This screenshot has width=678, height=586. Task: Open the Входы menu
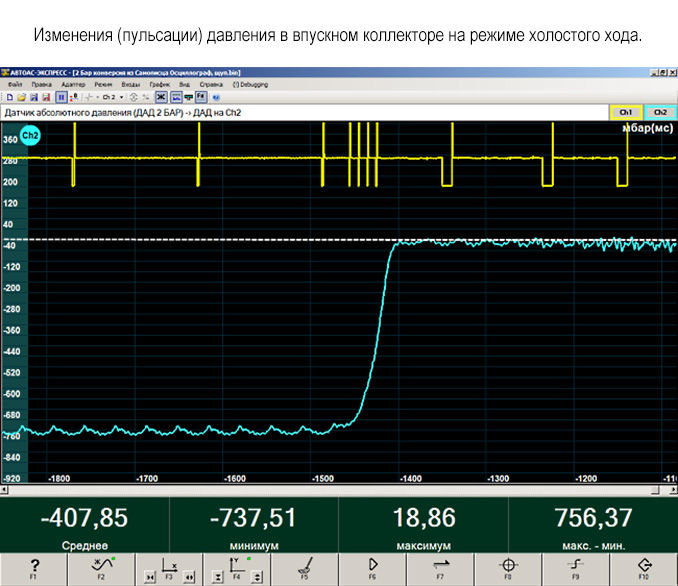click(130, 84)
